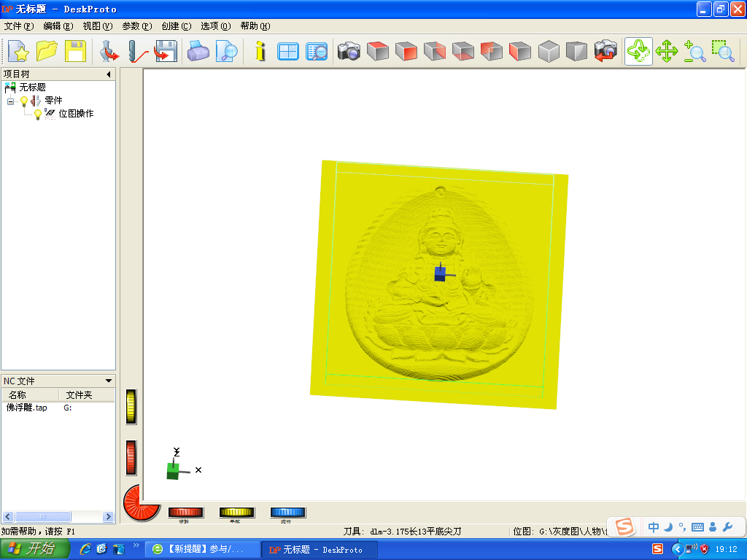Collapse the 项目树 panel arrow
Image resolution: width=747 pixels, height=560 pixels.
click(x=109, y=74)
